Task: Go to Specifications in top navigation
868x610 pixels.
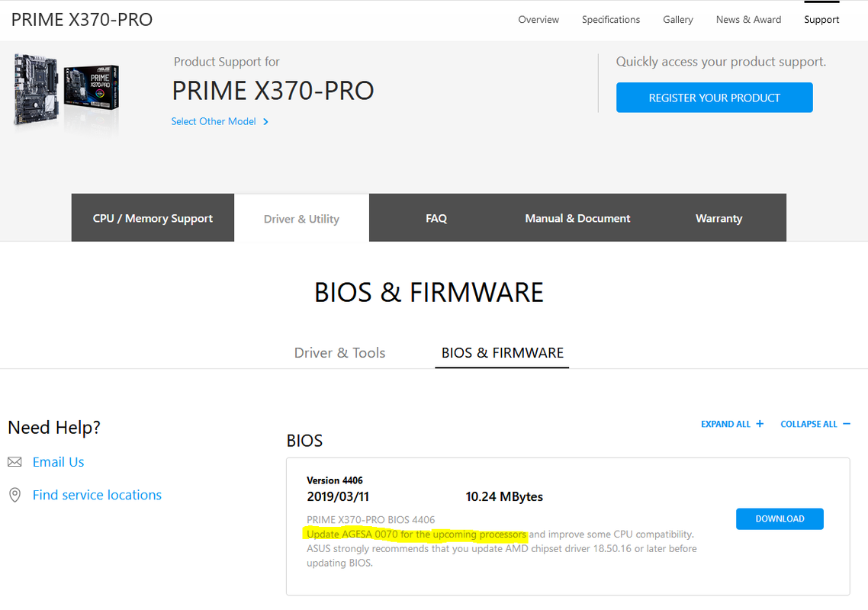Action: (611, 19)
